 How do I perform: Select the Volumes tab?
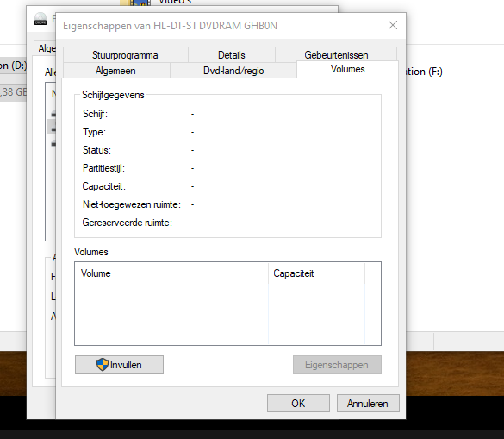[x=347, y=69]
